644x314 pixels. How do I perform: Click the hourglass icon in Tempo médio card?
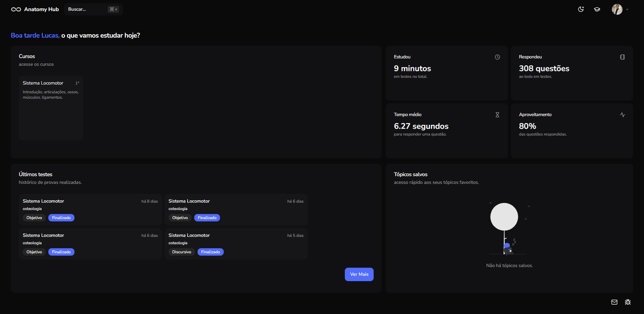click(x=497, y=115)
